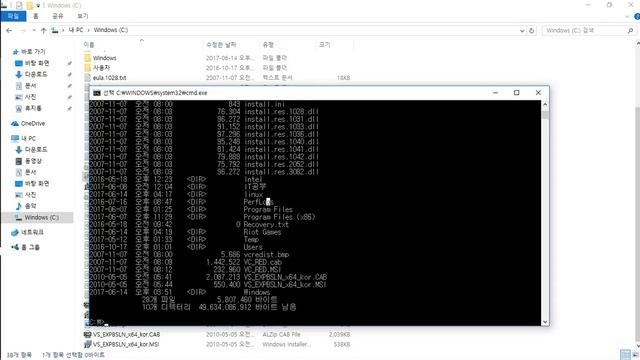Click the cmd window scrollbar thumb
Viewport: 640px width, 360px height.
tap(545, 114)
